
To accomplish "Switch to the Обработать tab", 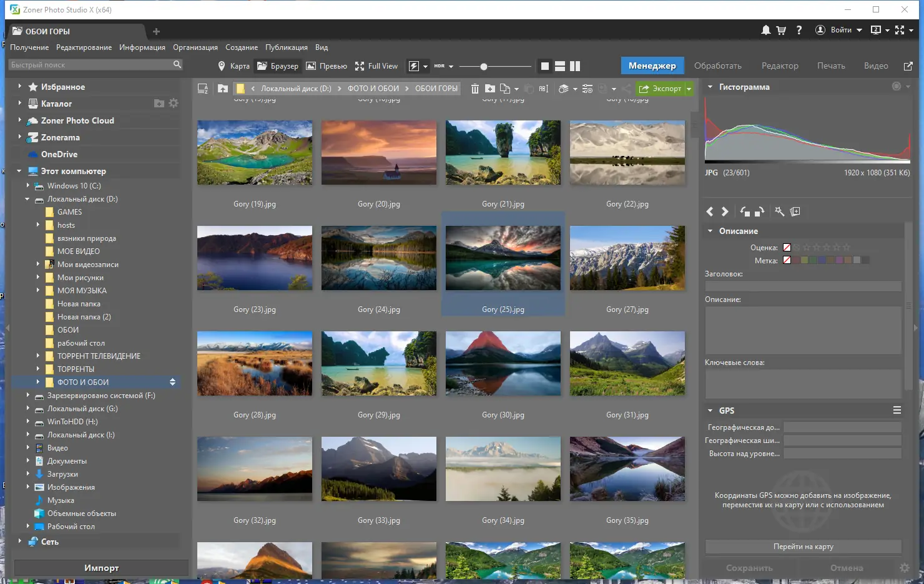I will pyautogui.click(x=718, y=66).
